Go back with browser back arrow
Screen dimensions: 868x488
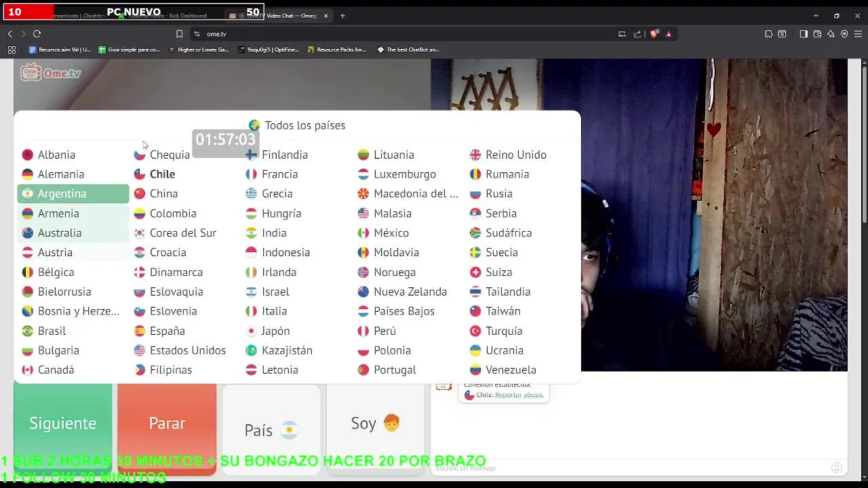click(x=10, y=34)
